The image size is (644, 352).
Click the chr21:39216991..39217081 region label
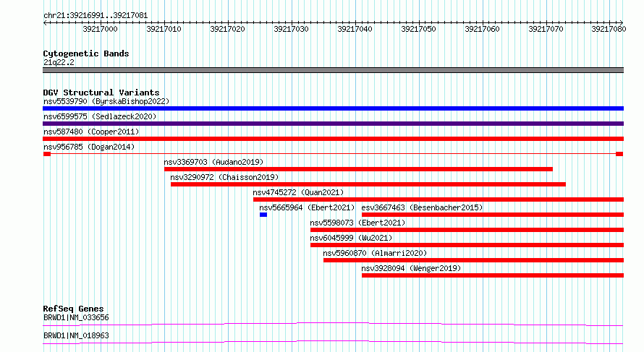point(96,16)
